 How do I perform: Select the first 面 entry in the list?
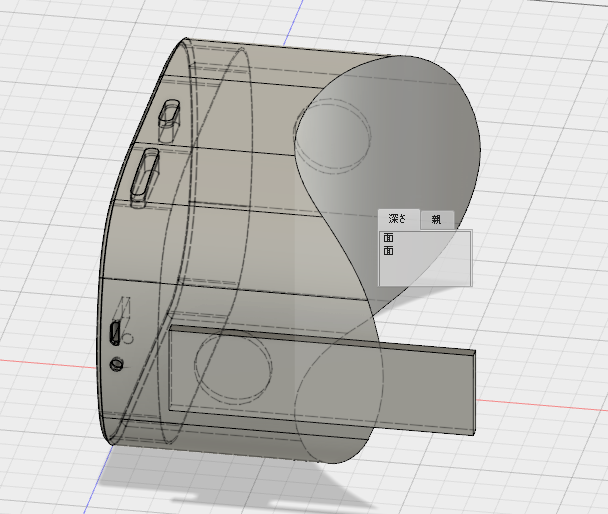(389, 238)
